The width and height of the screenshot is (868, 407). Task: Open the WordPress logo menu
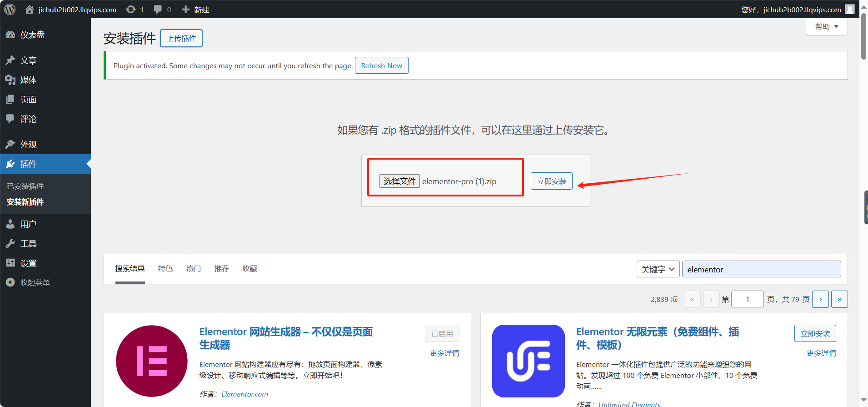pyautogui.click(x=10, y=9)
